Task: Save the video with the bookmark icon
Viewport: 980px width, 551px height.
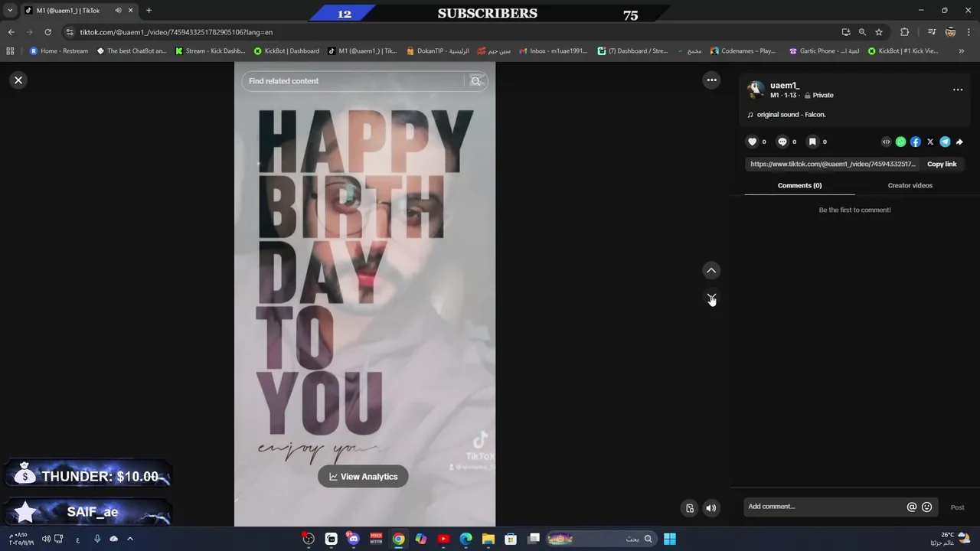Action: (x=812, y=142)
